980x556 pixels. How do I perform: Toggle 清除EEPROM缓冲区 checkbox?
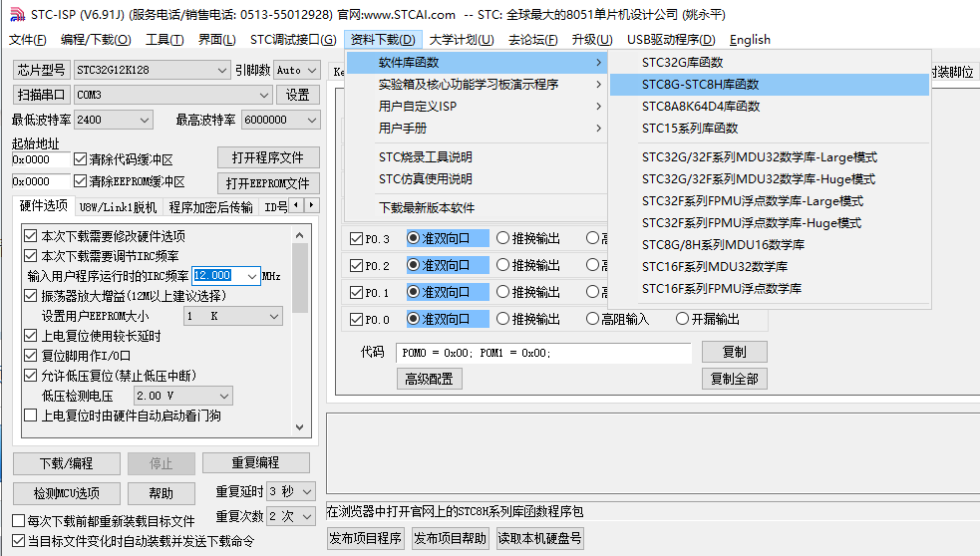[80, 181]
